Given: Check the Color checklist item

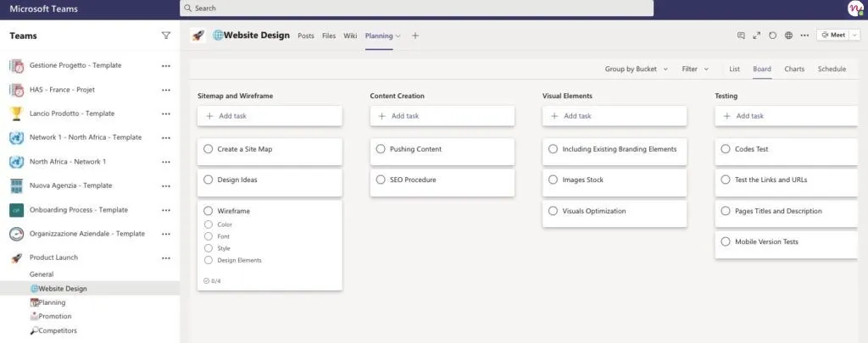Looking at the screenshot, I should coord(209,224).
